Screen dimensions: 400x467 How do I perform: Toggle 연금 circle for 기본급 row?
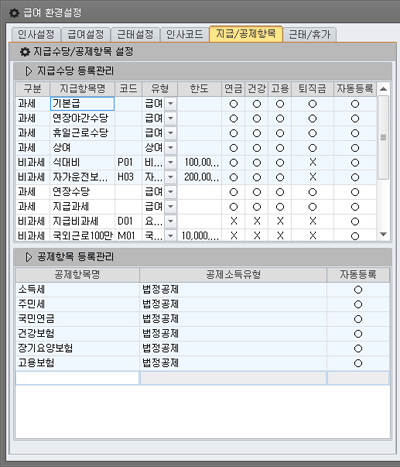pos(234,104)
